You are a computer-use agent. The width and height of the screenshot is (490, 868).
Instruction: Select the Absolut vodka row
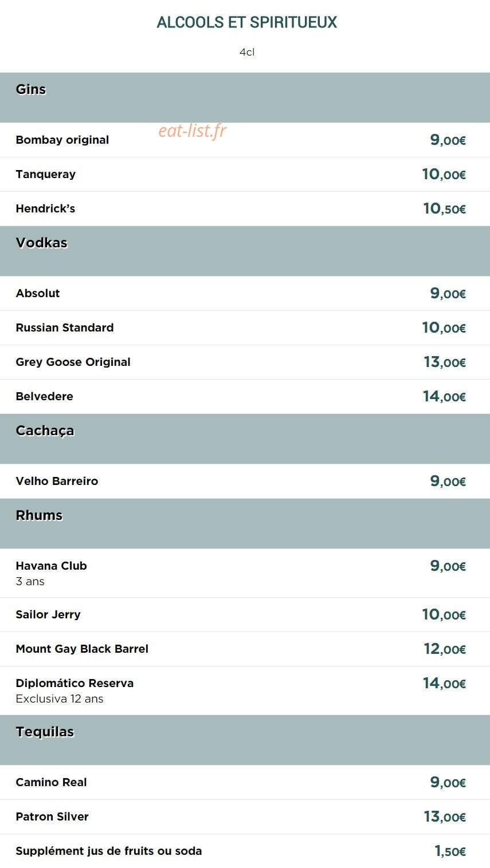[245, 293]
